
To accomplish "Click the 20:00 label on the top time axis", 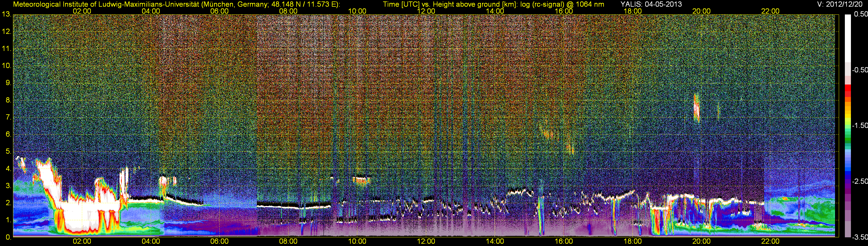I will click(x=702, y=11).
